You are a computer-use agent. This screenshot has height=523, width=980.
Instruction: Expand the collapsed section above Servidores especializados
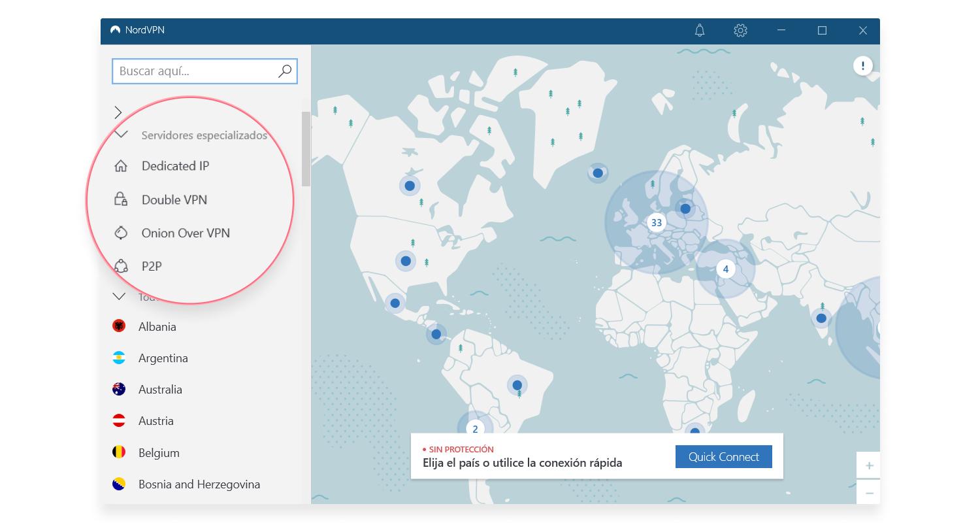pos(118,112)
